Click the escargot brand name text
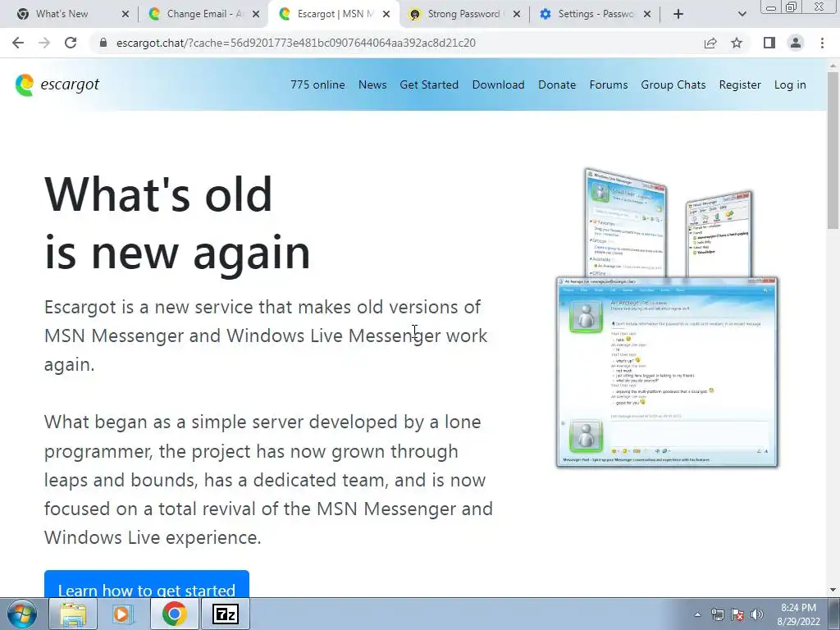The image size is (840, 630). pos(70,84)
